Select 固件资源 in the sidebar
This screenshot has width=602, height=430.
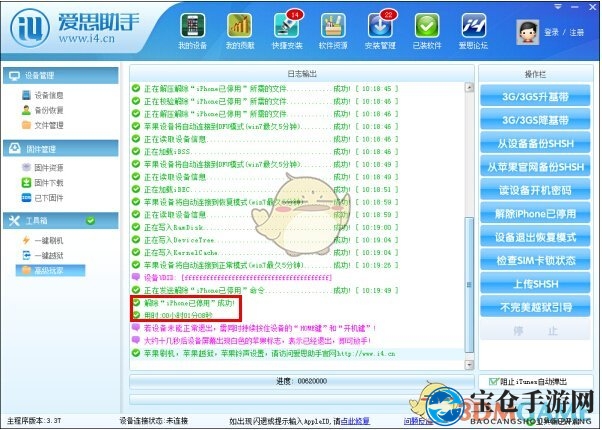tap(43, 167)
